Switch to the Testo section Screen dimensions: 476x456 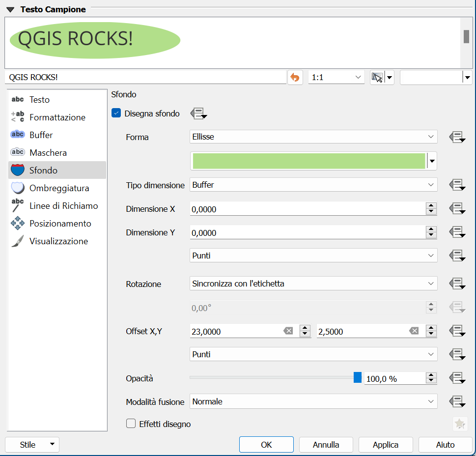coord(57,100)
